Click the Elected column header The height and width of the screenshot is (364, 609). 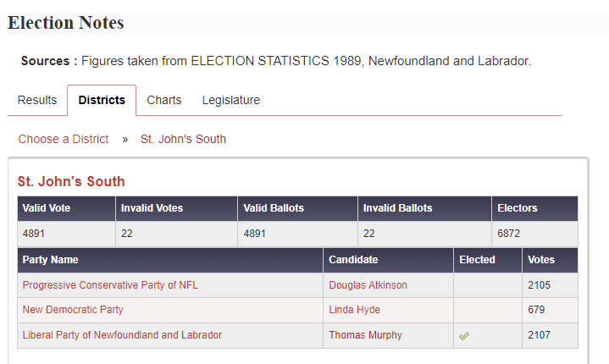488,260
